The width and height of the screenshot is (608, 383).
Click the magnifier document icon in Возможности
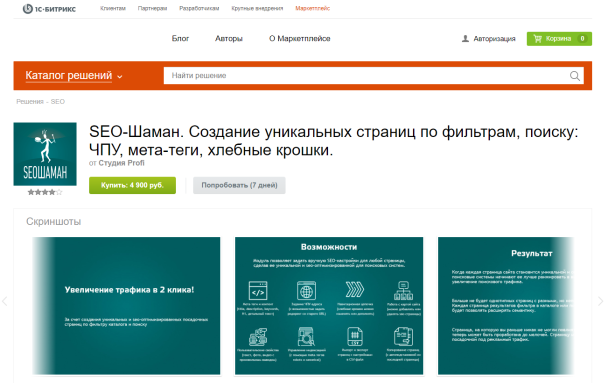[x=306, y=336]
